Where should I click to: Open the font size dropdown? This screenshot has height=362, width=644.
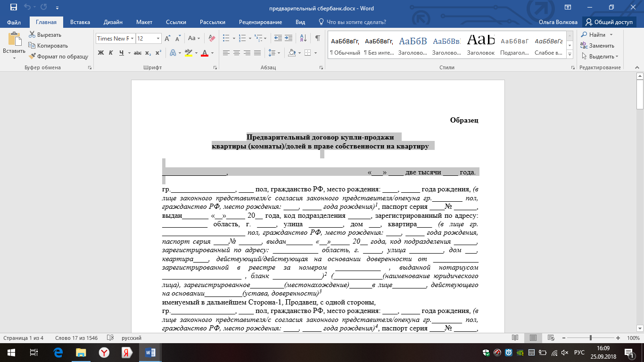click(158, 39)
